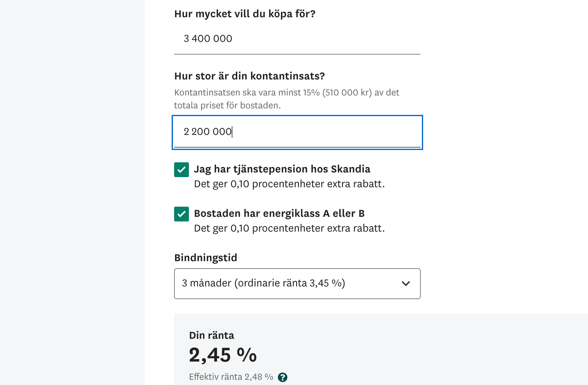Open the Bindningstid dropdown showing 3 månader

[290, 283]
